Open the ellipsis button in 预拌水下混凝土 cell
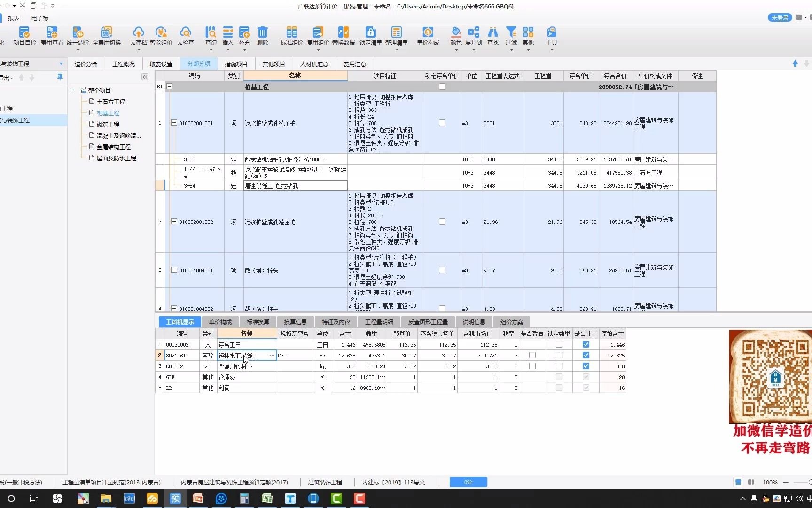The height and width of the screenshot is (508, 812). pos(272,355)
